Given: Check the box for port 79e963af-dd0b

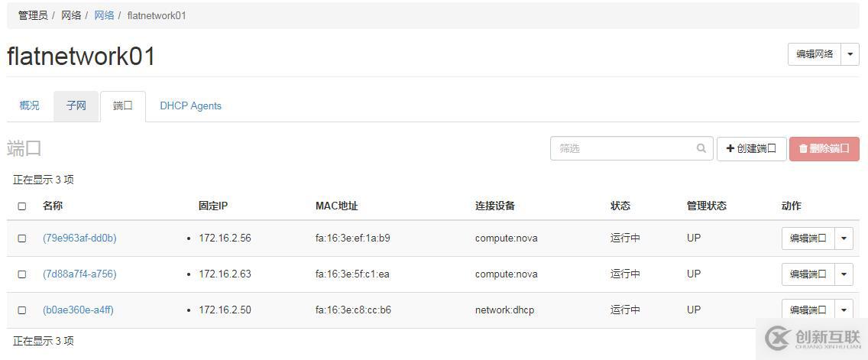Looking at the screenshot, I should tap(22, 238).
